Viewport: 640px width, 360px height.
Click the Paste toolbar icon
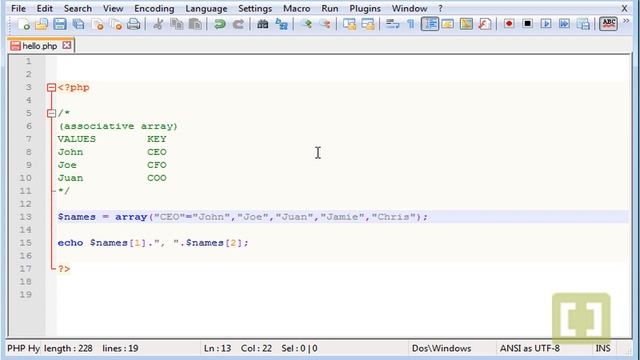[x=196, y=24]
